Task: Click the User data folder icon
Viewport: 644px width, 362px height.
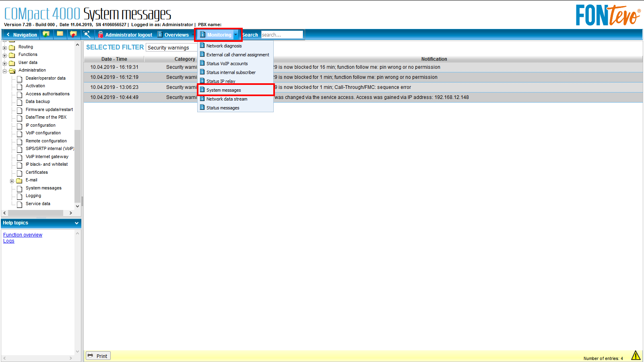Action: pyautogui.click(x=12, y=63)
